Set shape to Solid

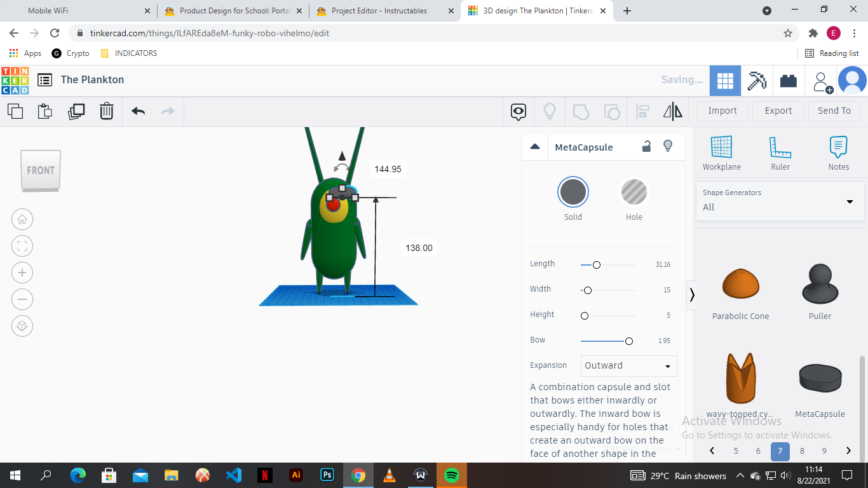(573, 193)
